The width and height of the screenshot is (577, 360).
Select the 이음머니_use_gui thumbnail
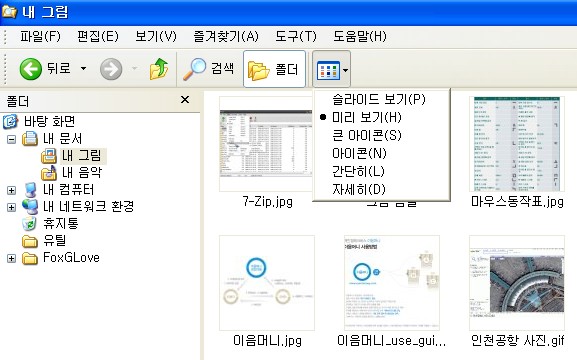pos(392,283)
